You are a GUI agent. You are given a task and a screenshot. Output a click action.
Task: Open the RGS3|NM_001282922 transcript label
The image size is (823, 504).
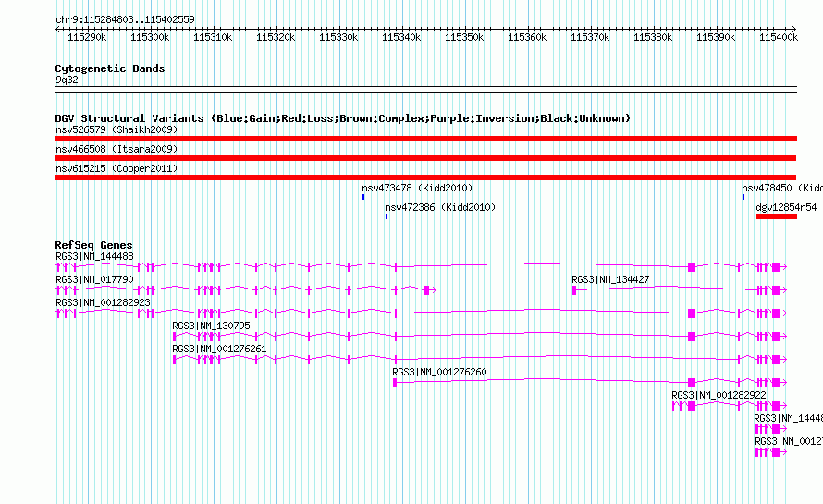coord(719,395)
